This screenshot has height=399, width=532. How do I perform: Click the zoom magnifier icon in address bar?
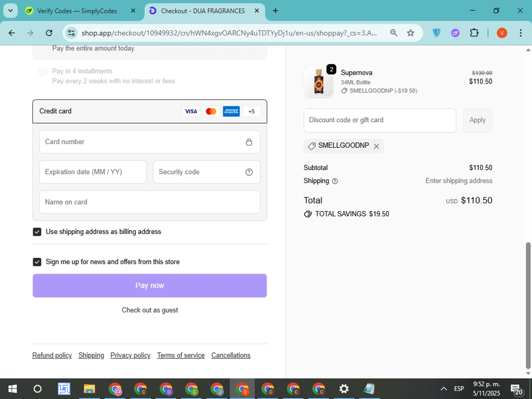(394, 33)
